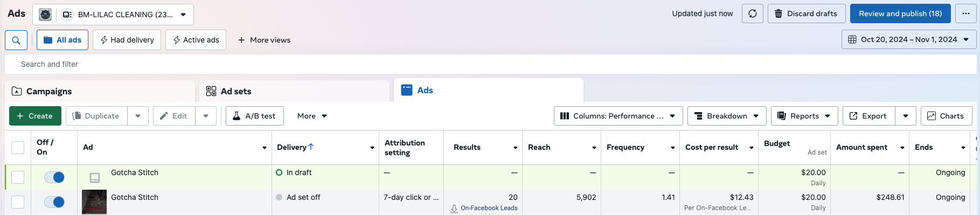
Task: Click Discard drafts trash button
Action: [x=806, y=13]
